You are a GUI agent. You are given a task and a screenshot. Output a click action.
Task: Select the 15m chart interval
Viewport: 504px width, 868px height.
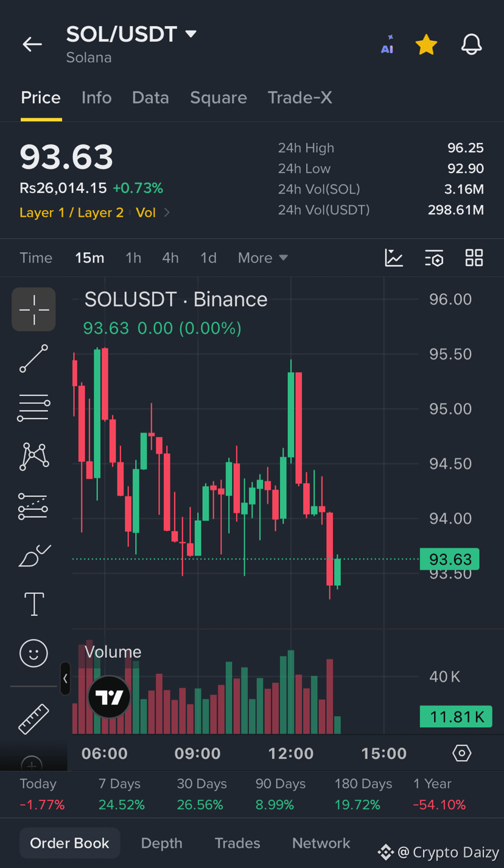pyautogui.click(x=89, y=258)
